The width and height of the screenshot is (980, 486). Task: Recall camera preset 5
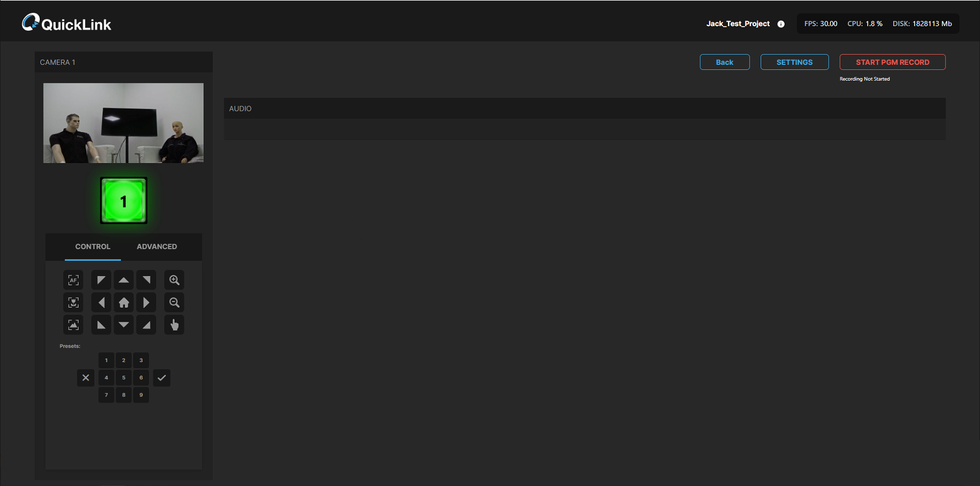(x=124, y=377)
